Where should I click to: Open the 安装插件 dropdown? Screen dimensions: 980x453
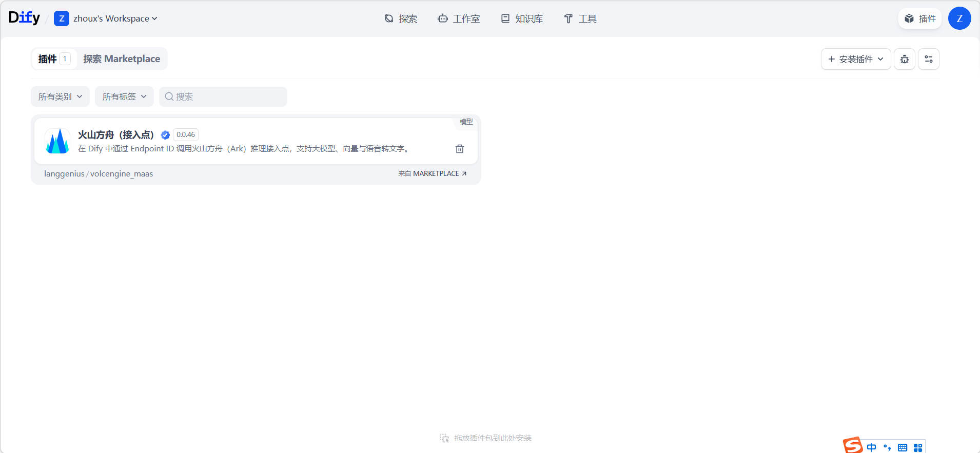point(855,59)
